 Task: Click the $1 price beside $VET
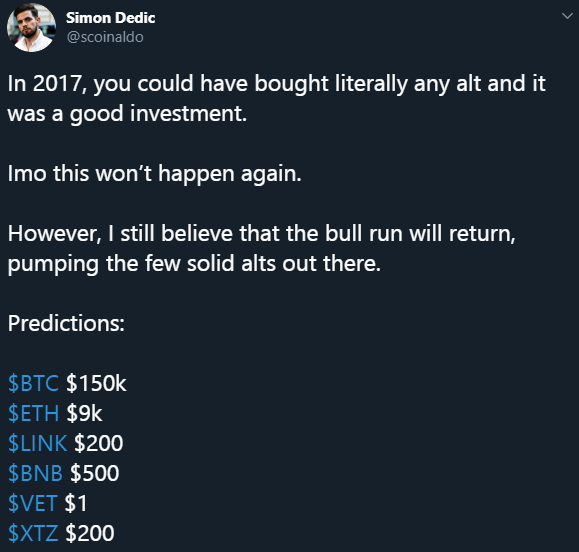pyautogui.click(x=76, y=503)
